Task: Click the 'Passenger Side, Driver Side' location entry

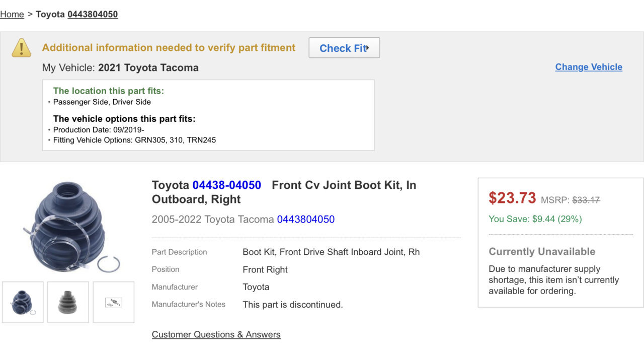Action: point(102,102)
